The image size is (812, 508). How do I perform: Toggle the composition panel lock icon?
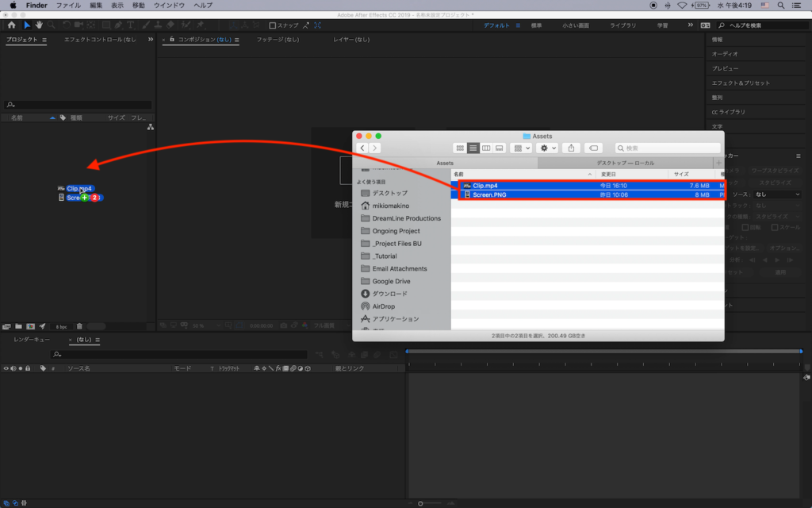tap(172, 40)
